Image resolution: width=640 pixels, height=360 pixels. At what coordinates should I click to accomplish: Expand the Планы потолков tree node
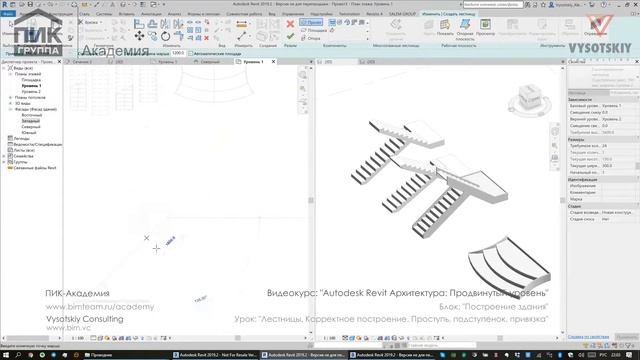11,98
